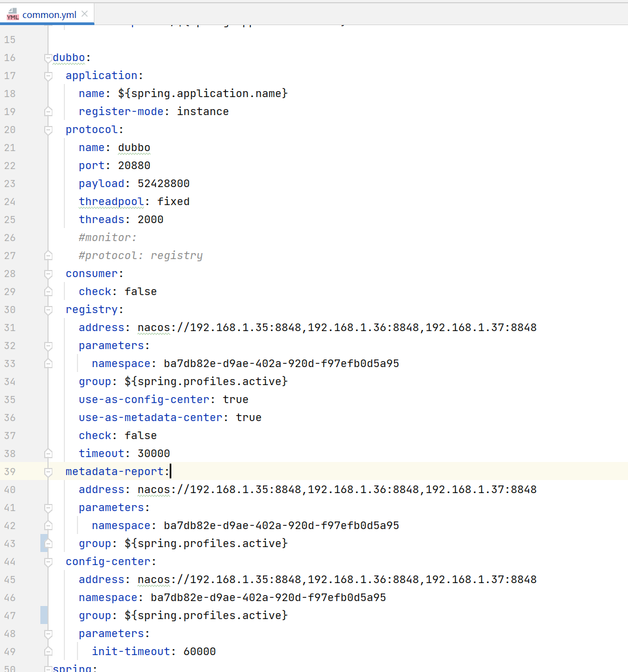Close the common.yml tab
The height and width of the screenshot is (672, 628).
85,14
